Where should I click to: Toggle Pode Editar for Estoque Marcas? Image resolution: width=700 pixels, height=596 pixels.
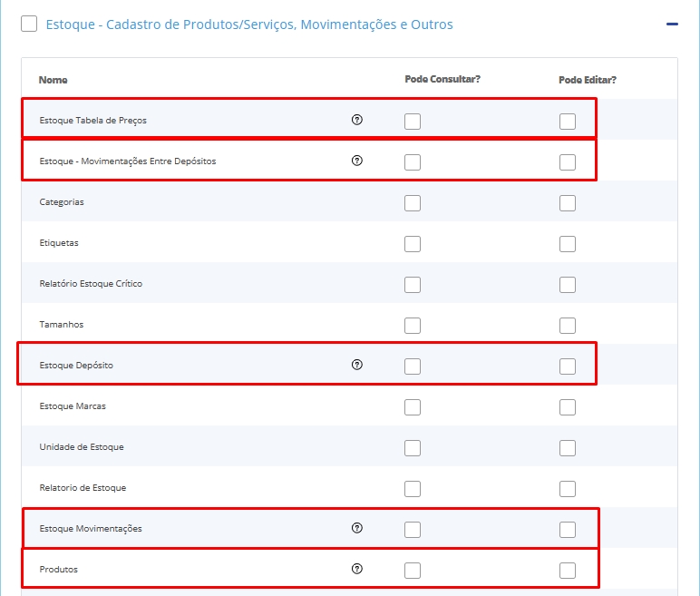click(x=568, y=407)
